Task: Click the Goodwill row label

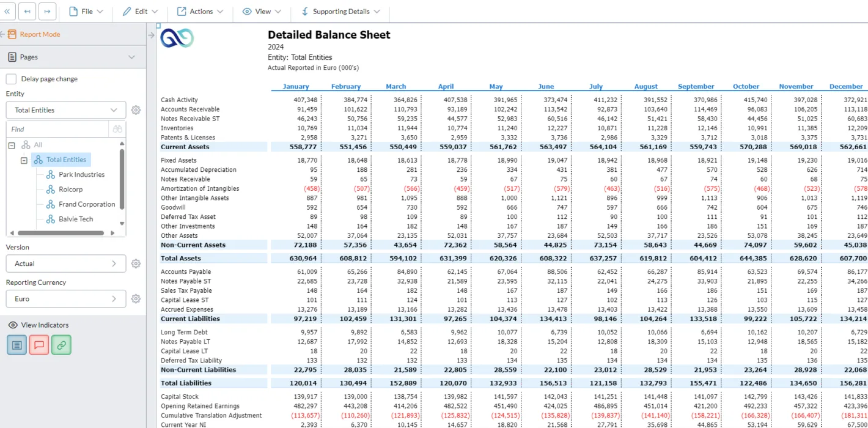Action: coord(173,207)
